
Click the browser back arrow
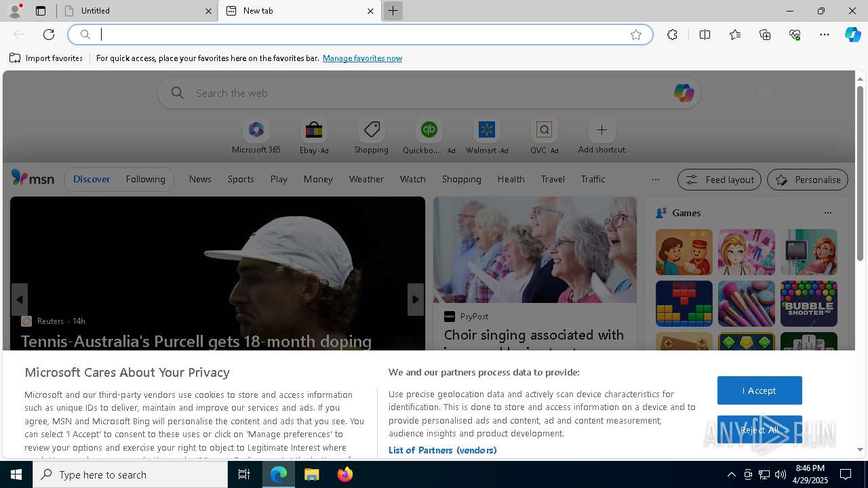click(x=19, y=35)
